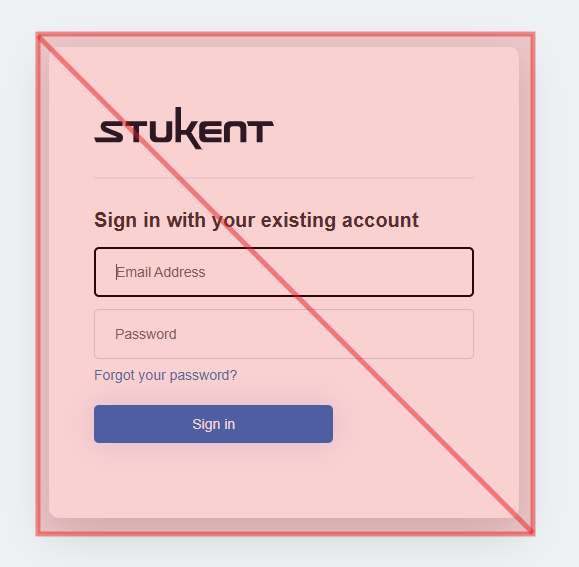Click the letter S in the Stukent logo
This screenshot has width=579, height=567.
(x=109, y=131)
